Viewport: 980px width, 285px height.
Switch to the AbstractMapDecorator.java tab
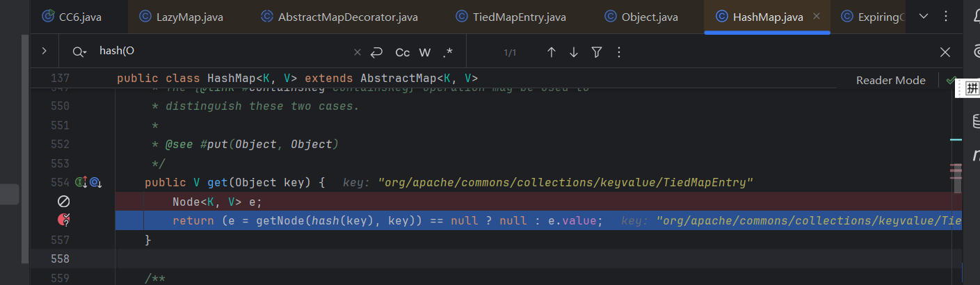point(339,17)
